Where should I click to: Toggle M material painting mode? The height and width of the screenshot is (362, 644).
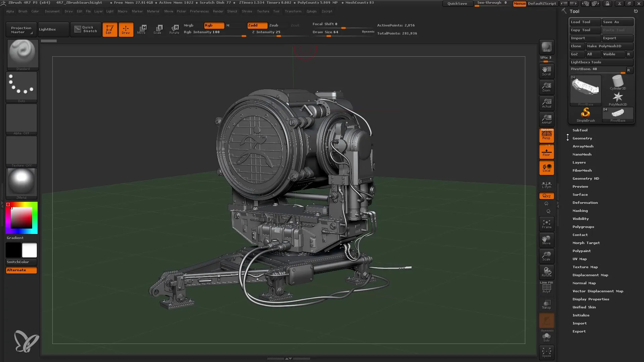229,25
